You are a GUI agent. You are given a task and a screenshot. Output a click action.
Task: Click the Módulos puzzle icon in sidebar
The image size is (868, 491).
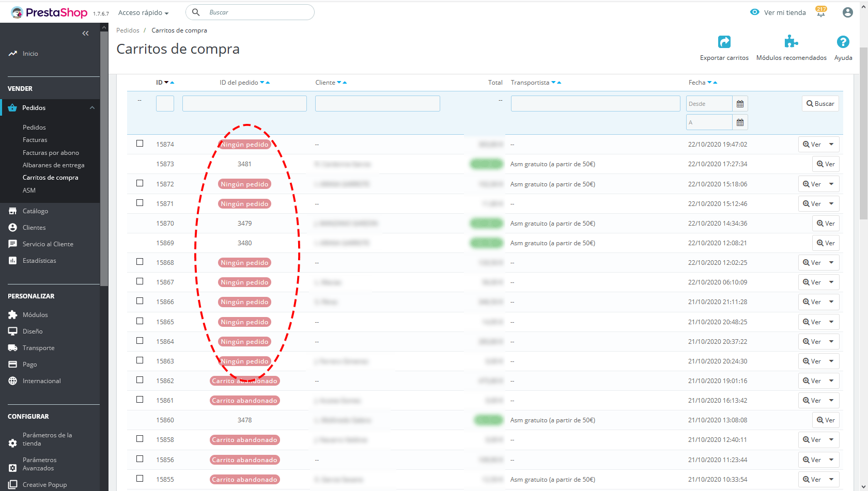(x=13, y=315)
